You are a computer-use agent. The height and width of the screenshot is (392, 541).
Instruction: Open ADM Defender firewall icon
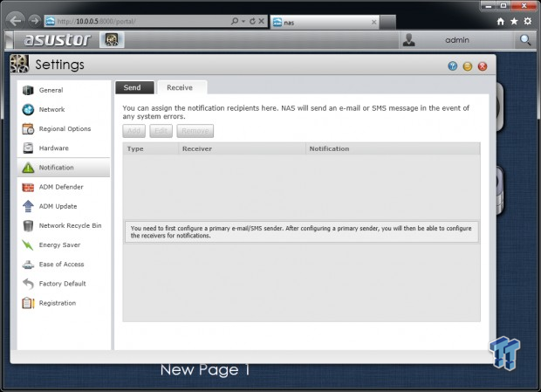point(28,187)
